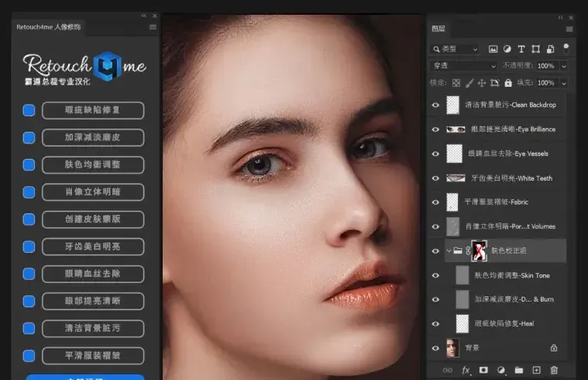This screenshot has height=380, width=588.
Task: Collapse Layers panel double-arrow icon
Action: [x=560, y=18]
